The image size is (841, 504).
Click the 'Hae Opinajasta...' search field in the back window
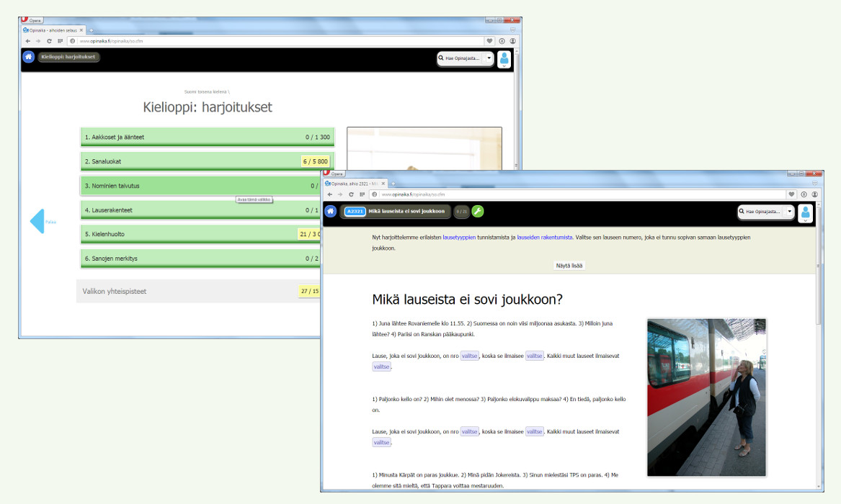pyautogui.click(x=465, y=58)
